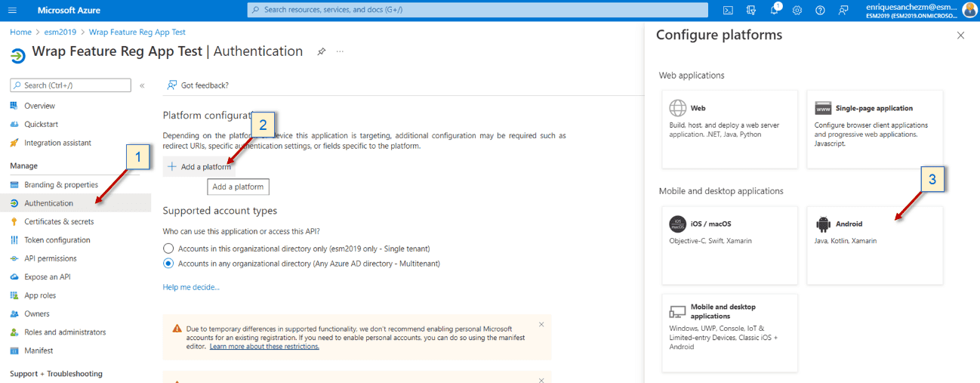This screenshot has width=980, height=383.
Task: Open Cloud Shell from the top bar
Action: [x=729, y=10]
